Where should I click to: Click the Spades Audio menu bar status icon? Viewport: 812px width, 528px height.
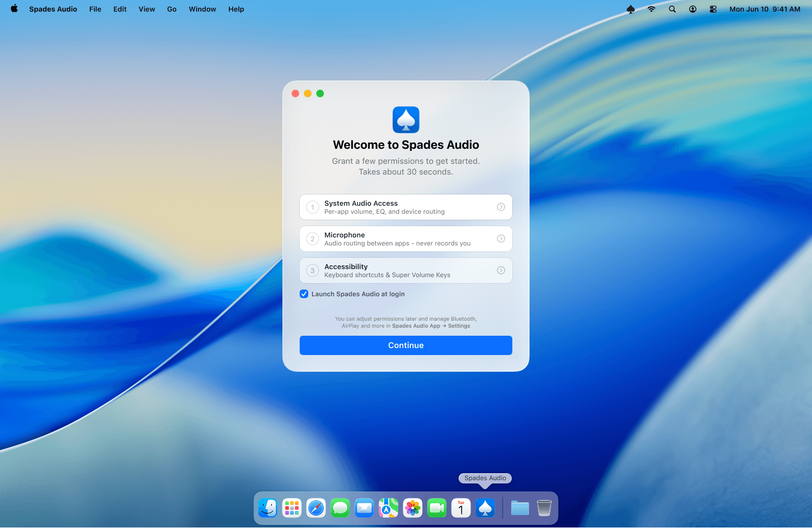point(630,9)
